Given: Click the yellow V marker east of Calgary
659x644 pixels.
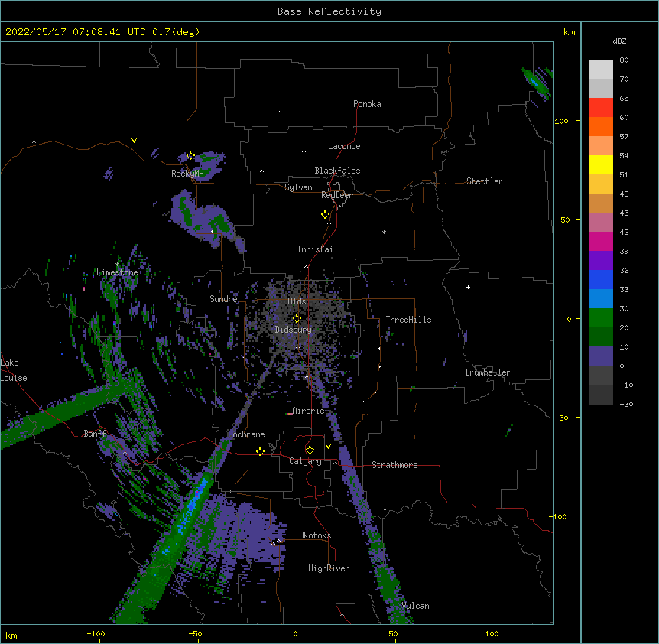Looking at the screenshot, I should [x=328, y=447].
